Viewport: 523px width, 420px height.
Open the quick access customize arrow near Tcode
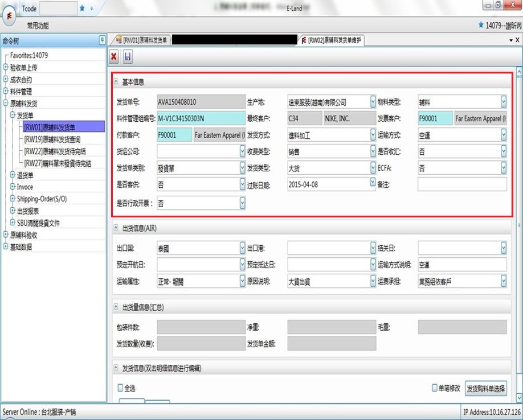(92, 9)
